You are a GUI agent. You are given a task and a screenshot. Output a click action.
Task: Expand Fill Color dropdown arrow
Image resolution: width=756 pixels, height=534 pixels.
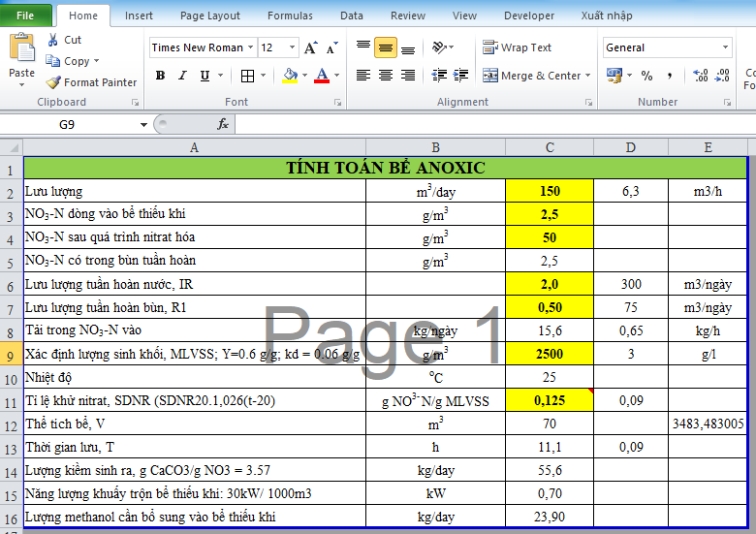point(304,76)
